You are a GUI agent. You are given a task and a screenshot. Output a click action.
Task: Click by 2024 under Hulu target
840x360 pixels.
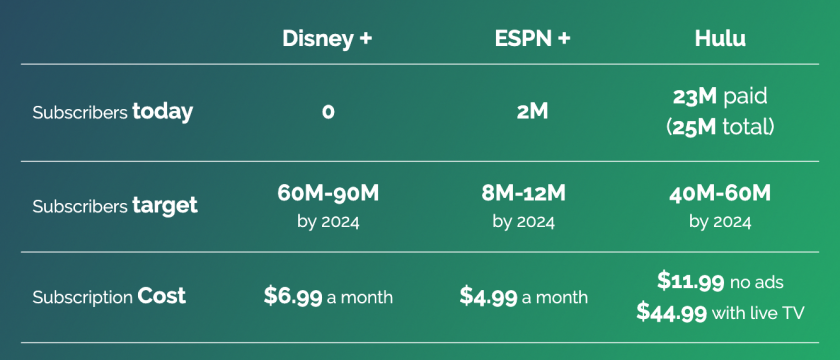click(720, 222)
